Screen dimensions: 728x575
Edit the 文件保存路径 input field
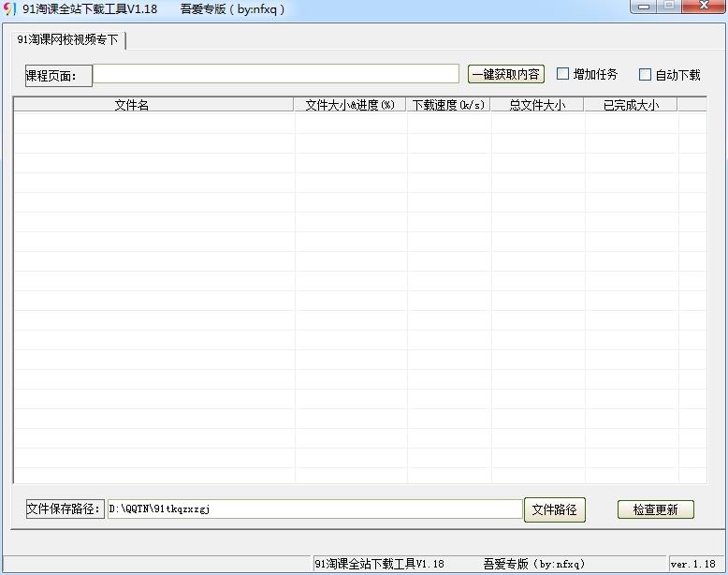click(x=314, y=509)
